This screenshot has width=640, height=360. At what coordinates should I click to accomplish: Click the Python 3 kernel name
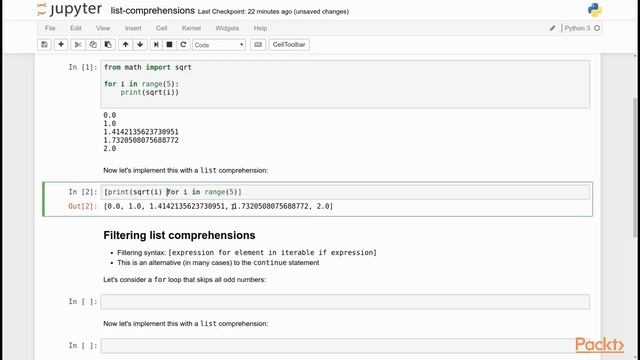pos(577,28)
